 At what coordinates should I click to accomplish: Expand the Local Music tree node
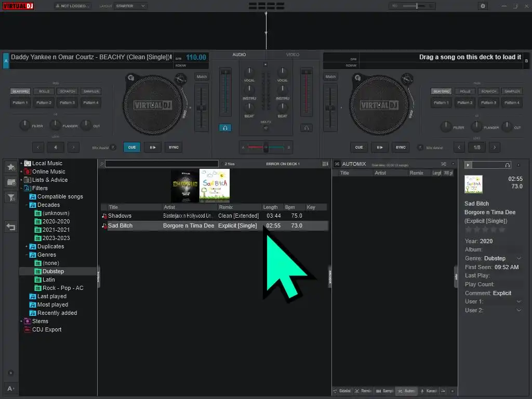[21, 163]
